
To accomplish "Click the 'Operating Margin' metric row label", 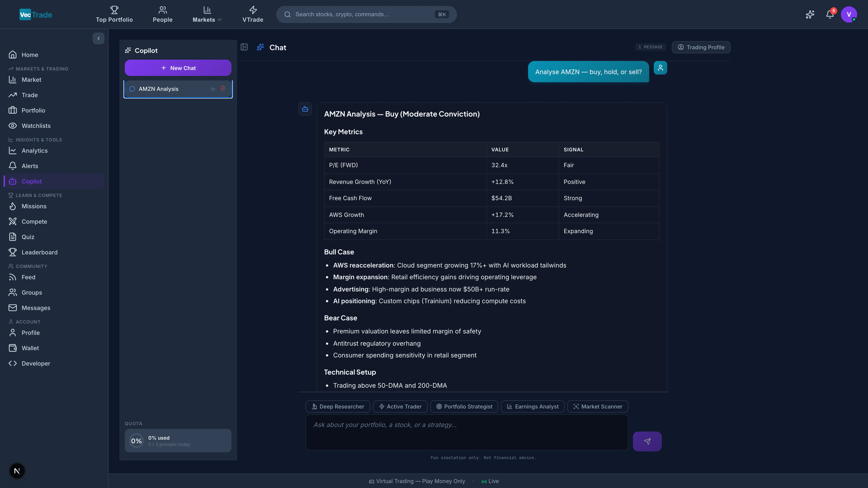I will coord(353,231).
